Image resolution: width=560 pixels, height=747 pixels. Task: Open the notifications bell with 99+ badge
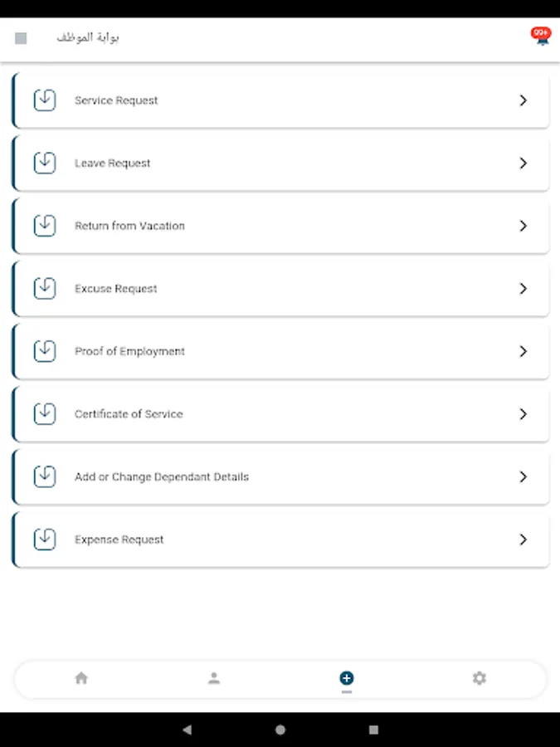point(541,37)
